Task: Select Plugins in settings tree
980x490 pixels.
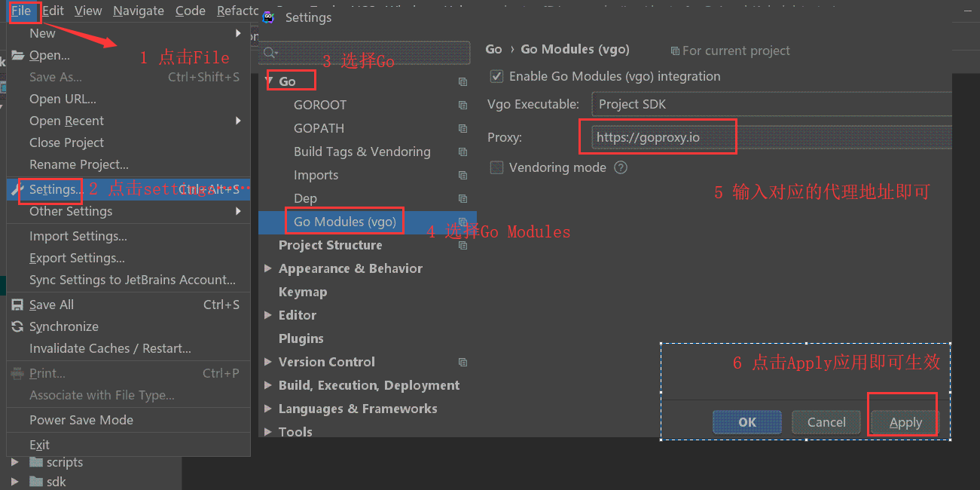Action: (301, 338)
